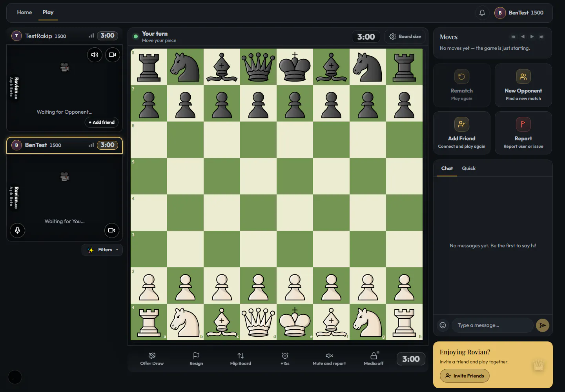Offer a draw to opponent
This screenshot has width=565, height=392.
(x=152, y=359)
